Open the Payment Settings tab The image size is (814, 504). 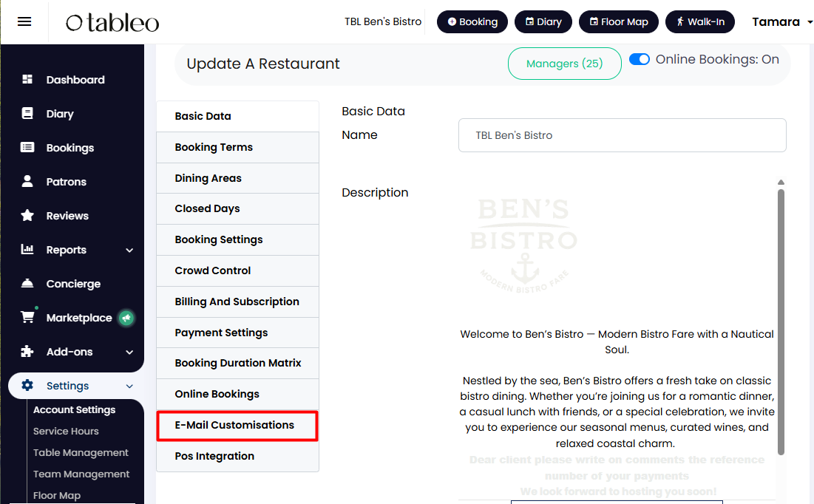point(238,333)
